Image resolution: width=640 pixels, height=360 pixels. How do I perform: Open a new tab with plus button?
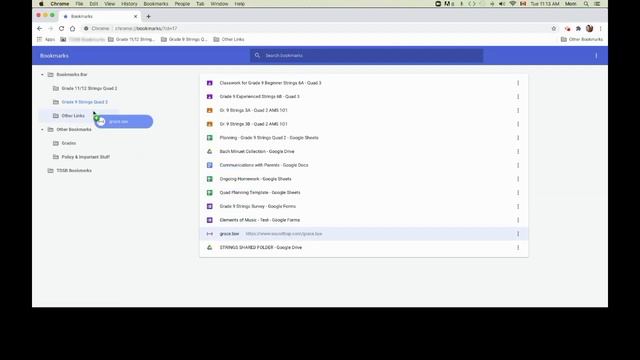(x=148, y=16)
